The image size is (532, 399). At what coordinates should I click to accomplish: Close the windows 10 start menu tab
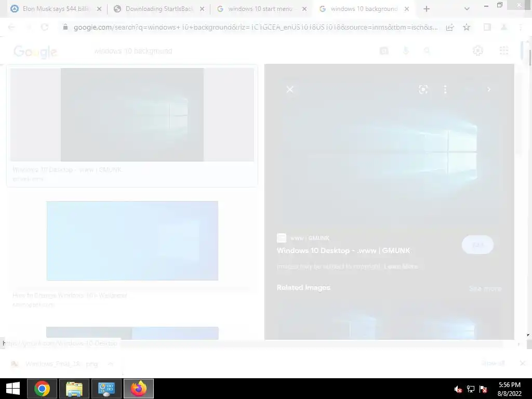[304, 9]
